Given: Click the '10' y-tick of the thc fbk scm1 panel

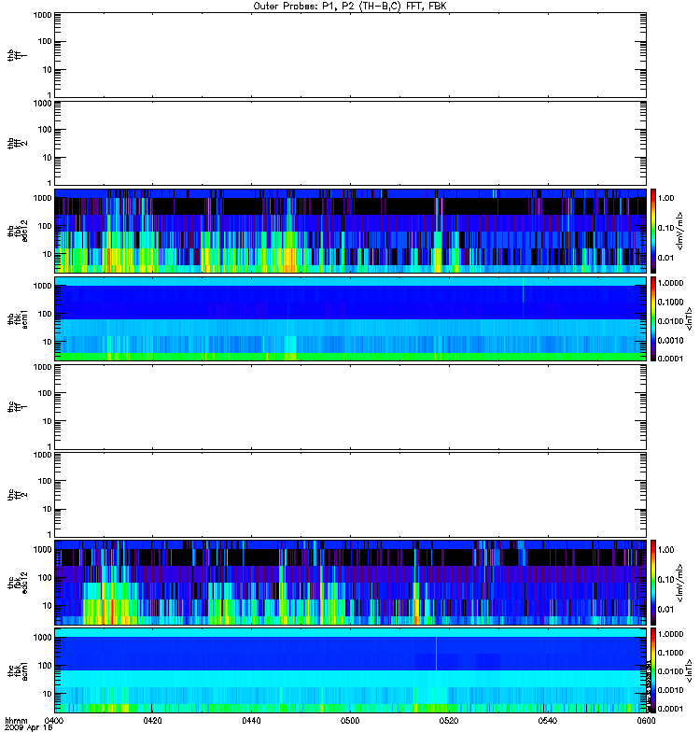Looking at the screenshot, I should pos(48,694).
